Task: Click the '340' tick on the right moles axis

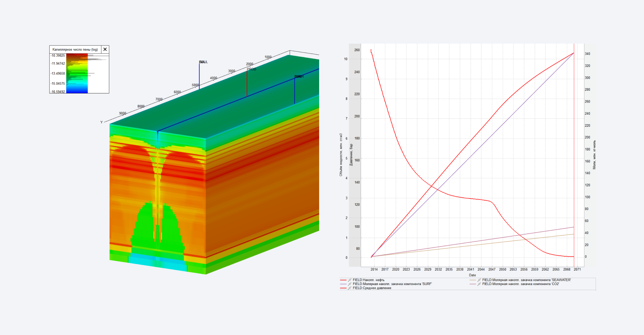Action: (588, 54)
